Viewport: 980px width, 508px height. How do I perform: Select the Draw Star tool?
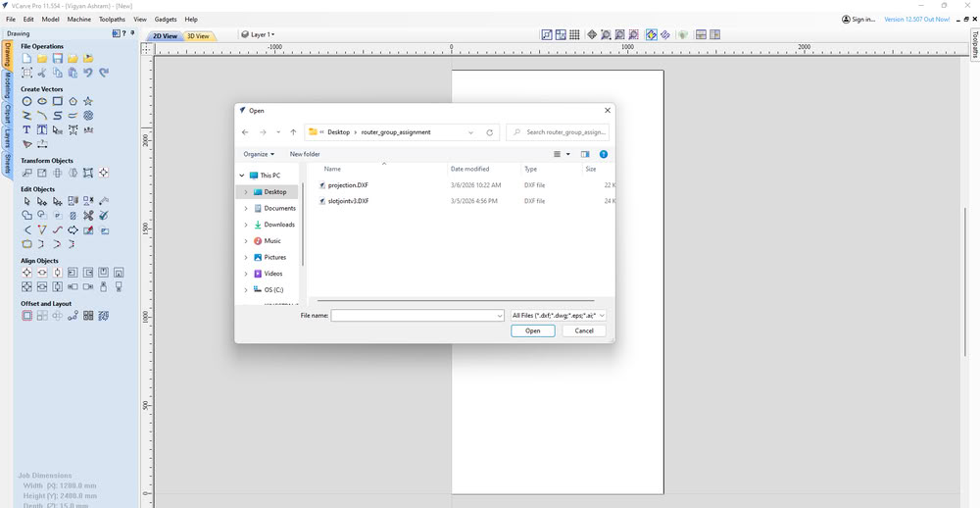tap(88, 101)
